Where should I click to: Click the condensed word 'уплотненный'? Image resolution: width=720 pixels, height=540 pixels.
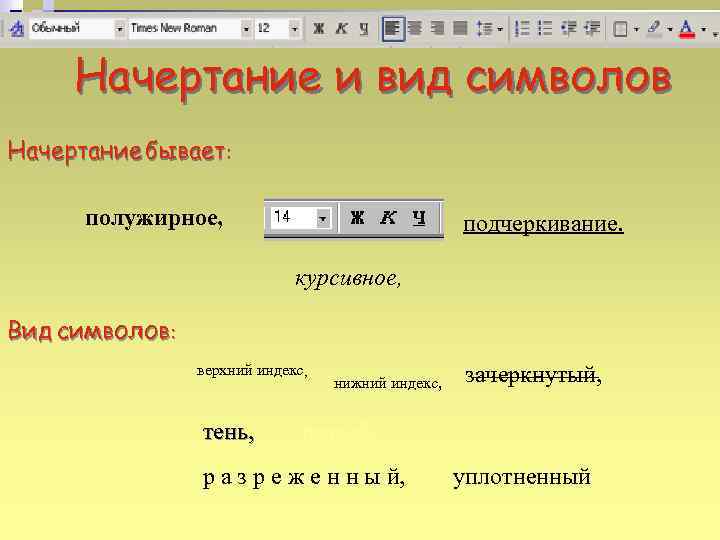click(522, 478)
